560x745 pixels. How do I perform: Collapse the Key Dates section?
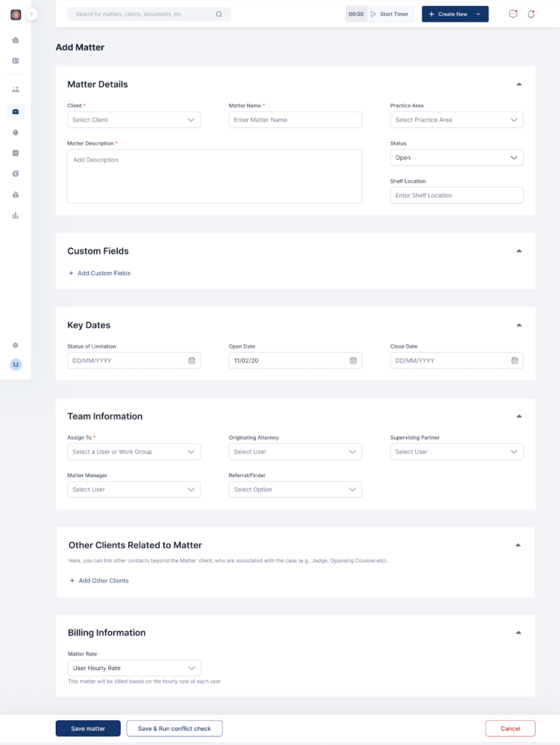(519, 325)
